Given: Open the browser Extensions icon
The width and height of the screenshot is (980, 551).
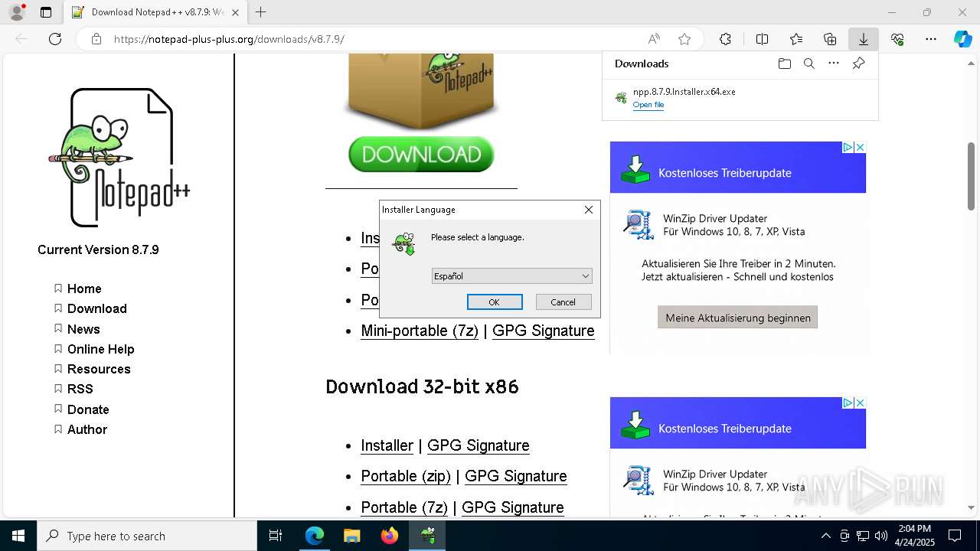Looking at the screenshot, I should pyautogui.click(x=725, y=39).
